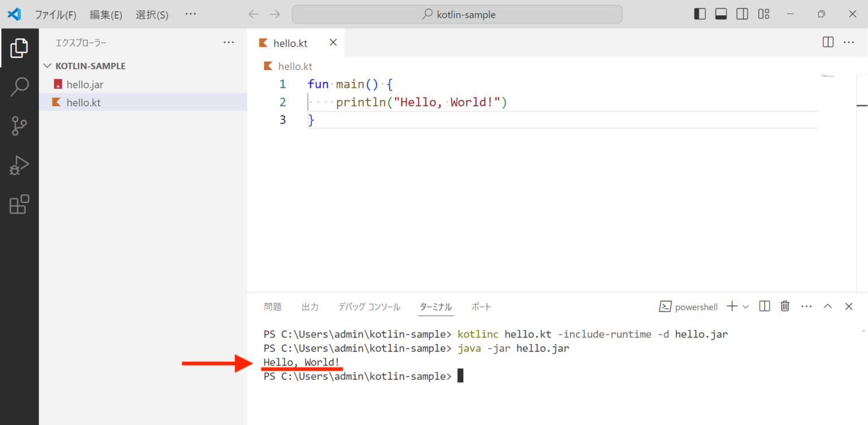This screenshot has height=425, width=868.
Task: Open the Extensions view
Action: click(20, 205)
